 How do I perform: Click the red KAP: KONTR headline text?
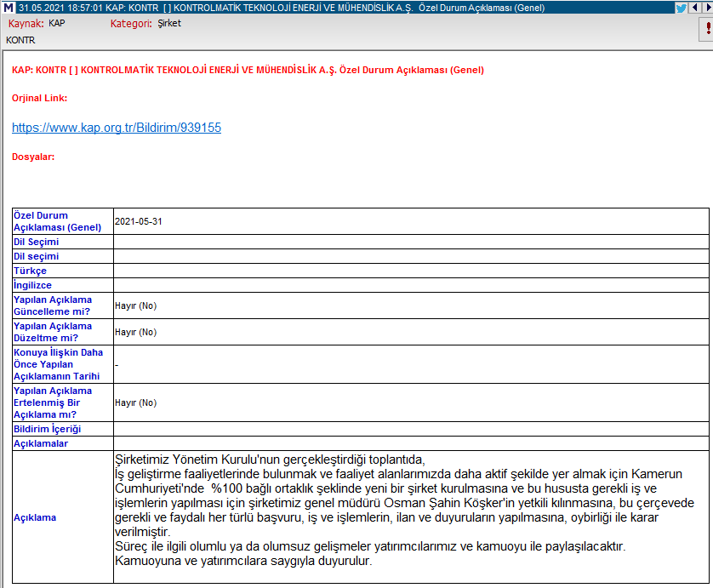(248, 70)
